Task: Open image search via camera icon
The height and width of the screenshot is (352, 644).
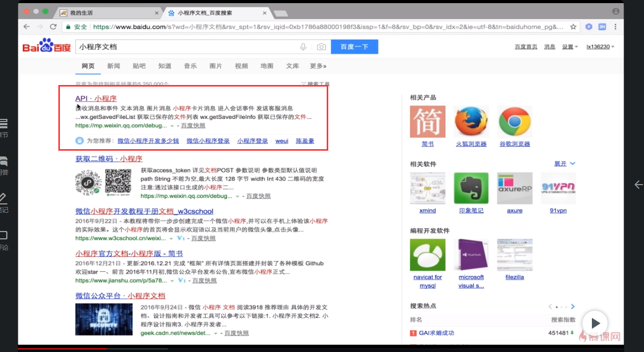Action: [x=321, y=47]
